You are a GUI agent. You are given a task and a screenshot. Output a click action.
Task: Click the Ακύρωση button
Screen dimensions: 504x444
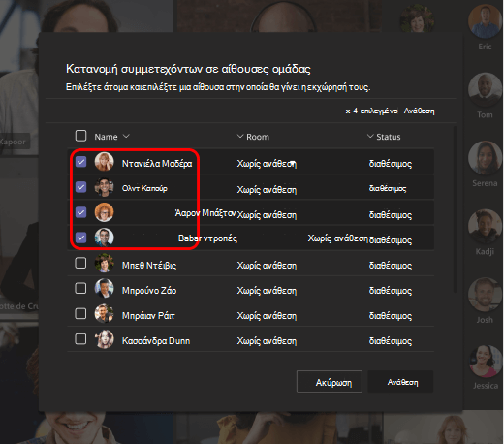pos(330,382)
